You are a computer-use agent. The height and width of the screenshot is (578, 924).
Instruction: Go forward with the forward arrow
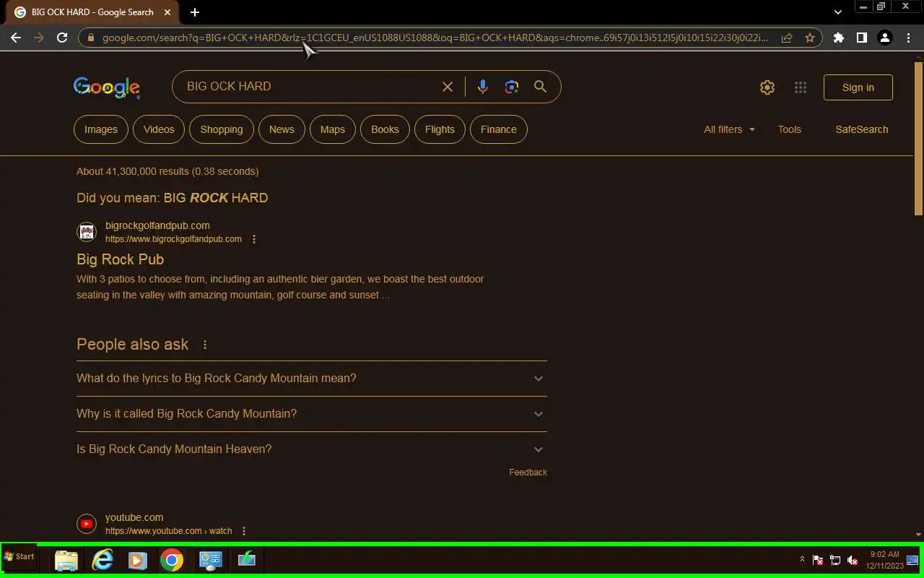click(x=39, y=38)
